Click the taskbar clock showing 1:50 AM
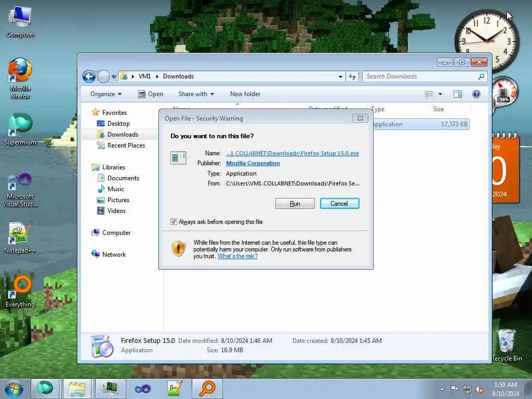The image size is (532, 399). [x=506, y=389]
